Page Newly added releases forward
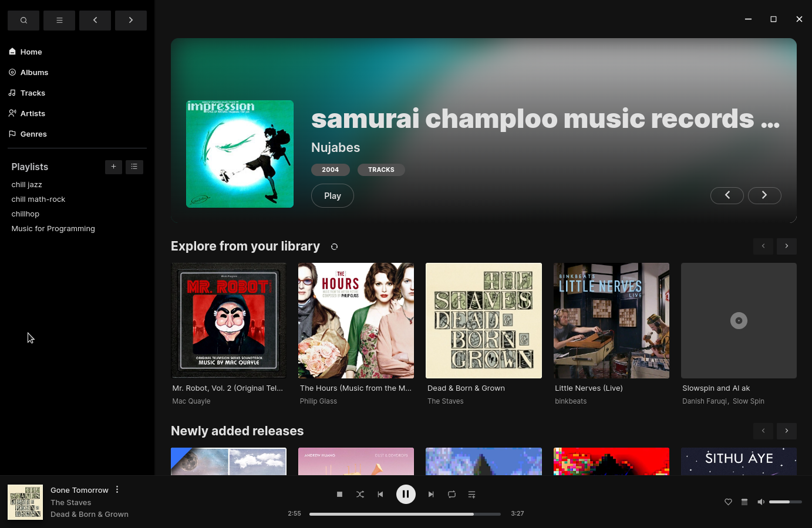Image resolution: width=812 pixels, height=528 pixels. pos(787,431)
